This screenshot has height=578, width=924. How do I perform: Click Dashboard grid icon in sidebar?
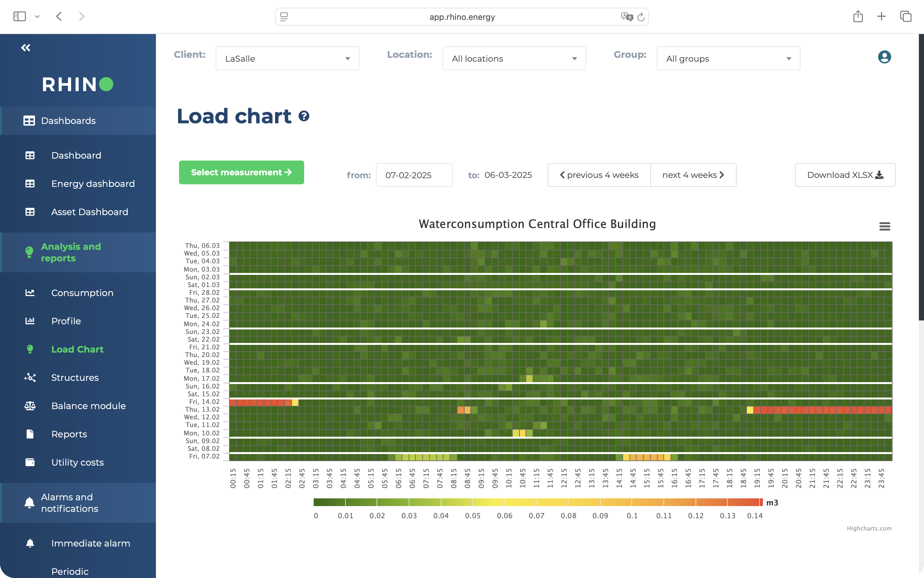pos(30,155)
